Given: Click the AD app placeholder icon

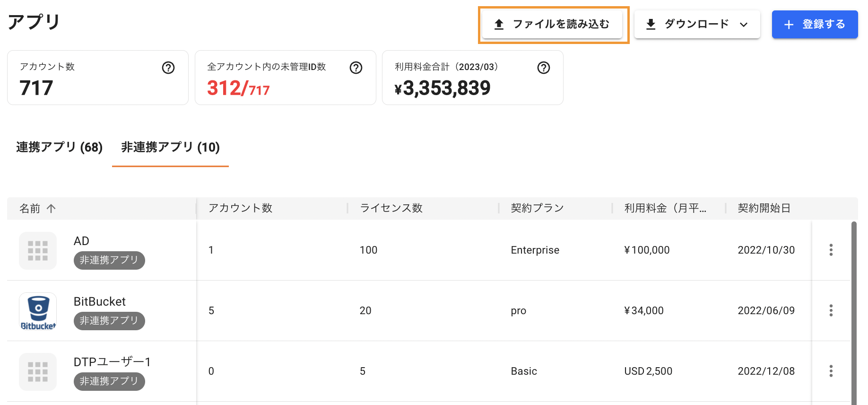Looking at the screenshot, I should coord(38,251).
